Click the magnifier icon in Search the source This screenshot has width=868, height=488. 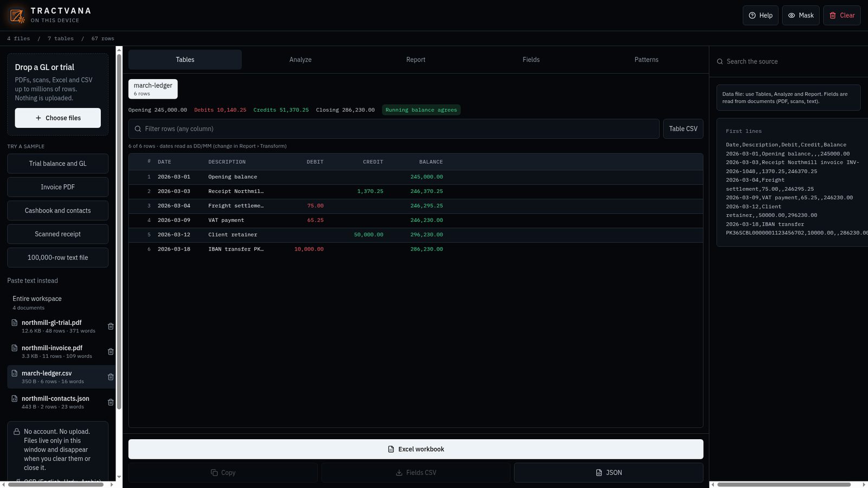(720, 62)
